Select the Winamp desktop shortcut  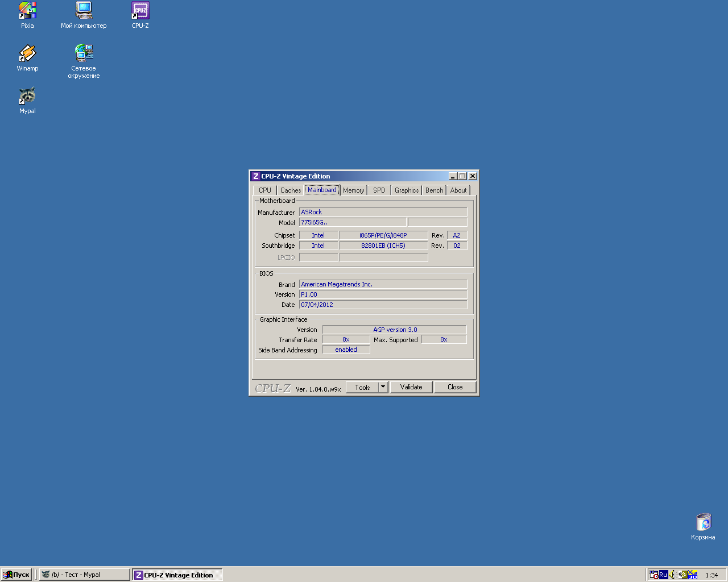click(27, 57)
